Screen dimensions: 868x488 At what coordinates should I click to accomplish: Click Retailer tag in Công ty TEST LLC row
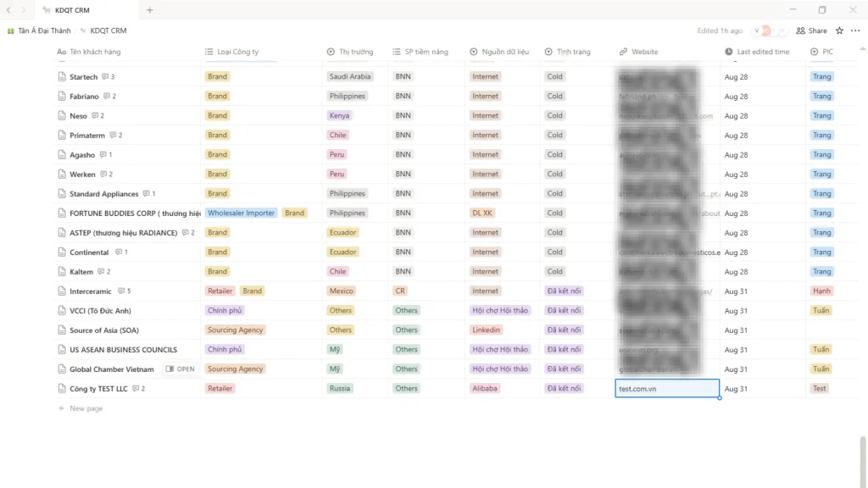tap(220, 388)
